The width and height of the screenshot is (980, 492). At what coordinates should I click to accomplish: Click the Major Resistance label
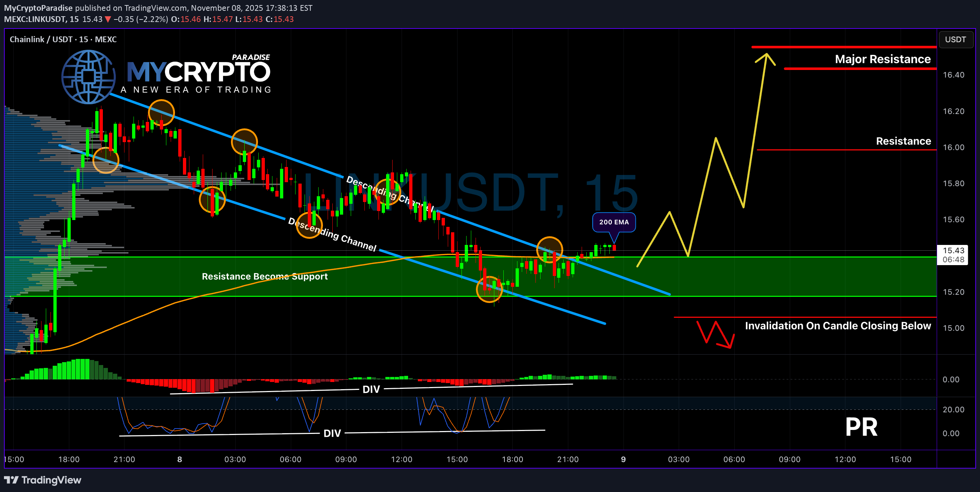[x=882, y=59]
